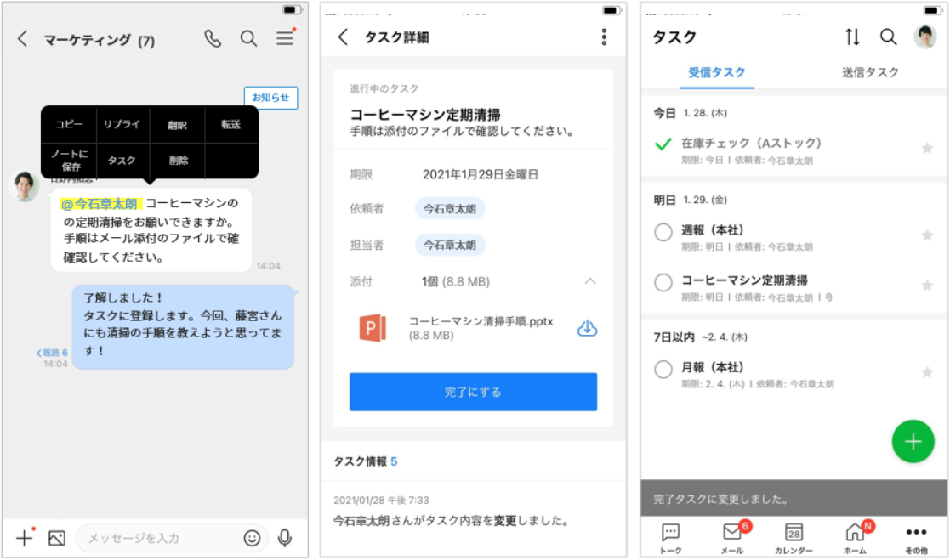Open the sort icon in タスク header
The width and height of the screenshot is (950, 560).
click(x=852, y=37)
